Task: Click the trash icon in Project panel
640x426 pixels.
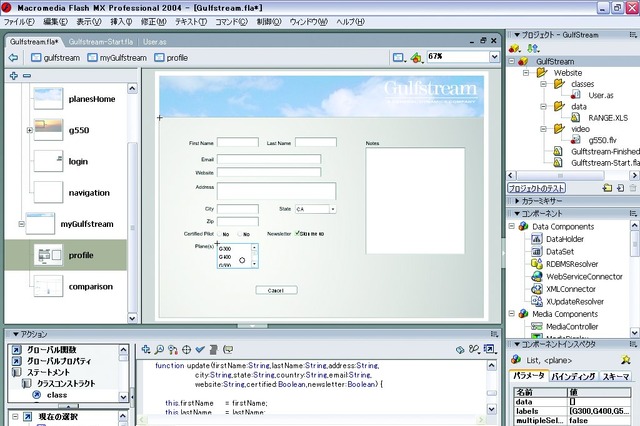Action: point(633,188)
